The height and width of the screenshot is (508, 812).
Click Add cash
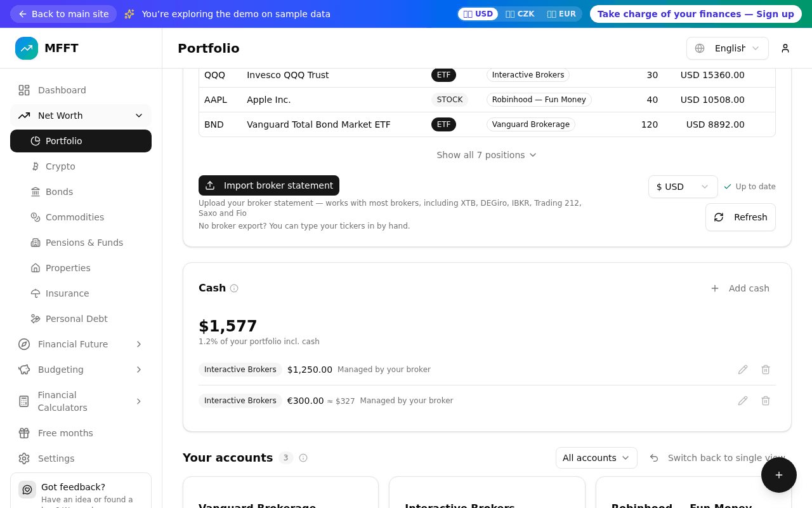(x=740, y=288)
